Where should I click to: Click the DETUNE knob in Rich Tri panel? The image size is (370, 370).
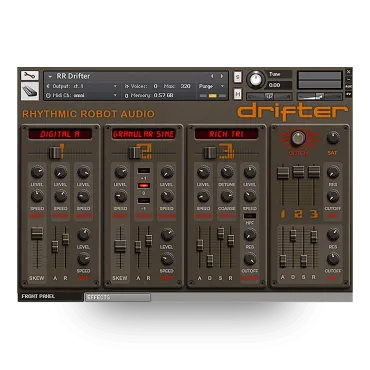coord(227,172)
